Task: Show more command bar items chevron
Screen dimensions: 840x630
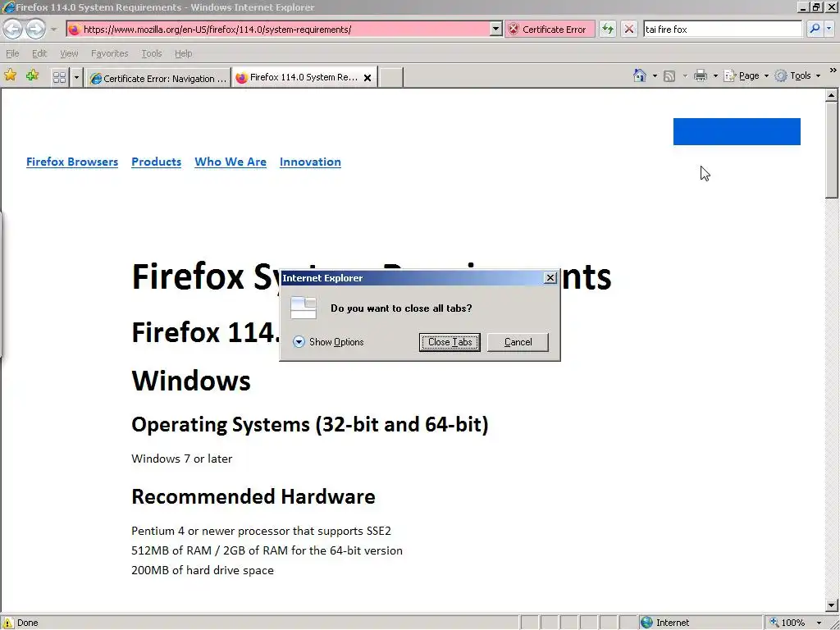Action: [x=833, y=71]
